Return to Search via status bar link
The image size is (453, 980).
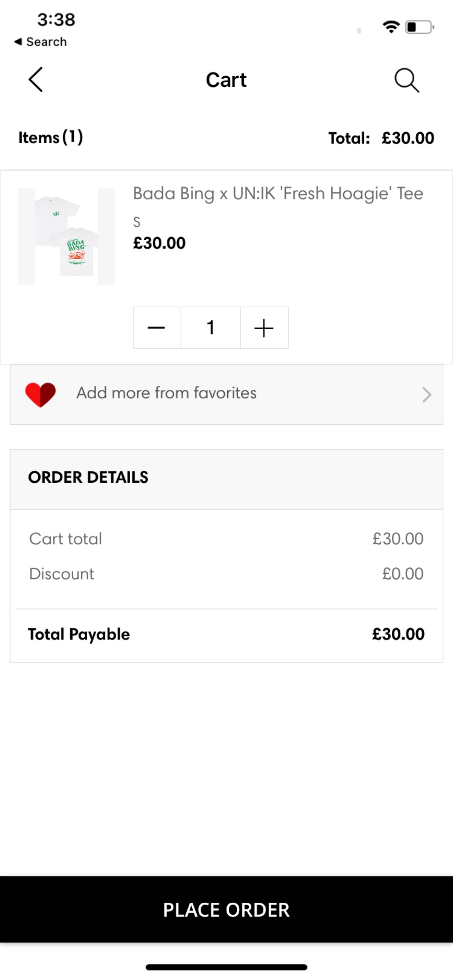coord(40,42)
